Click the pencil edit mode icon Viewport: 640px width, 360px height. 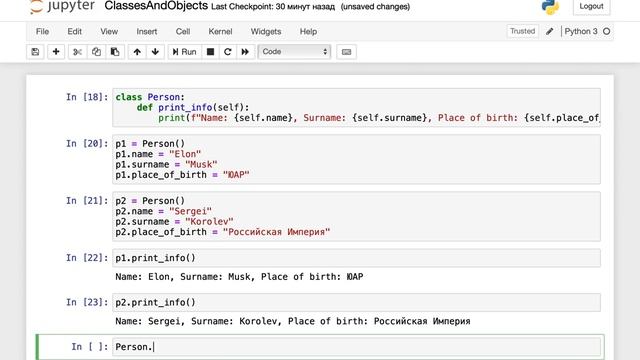tap(550, 31)
